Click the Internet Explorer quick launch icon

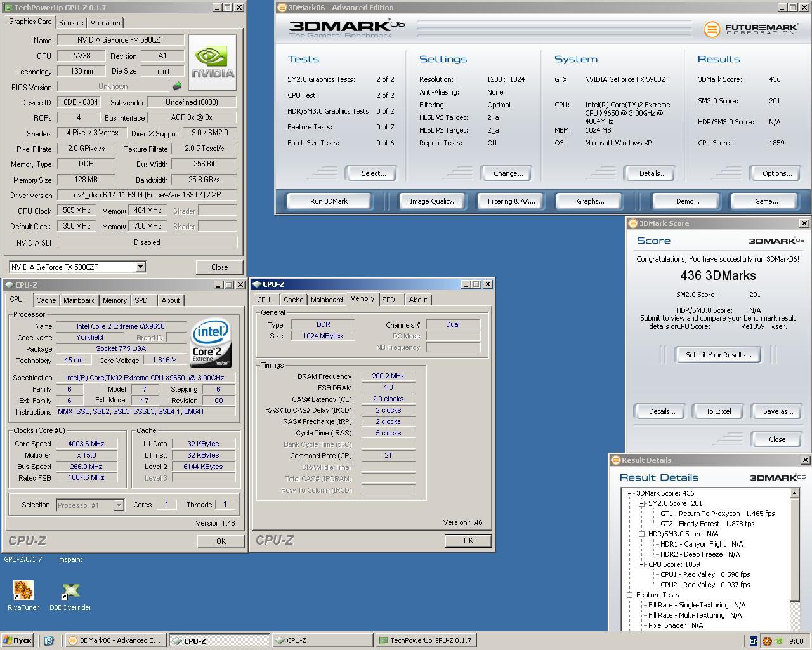pos(49,640)
